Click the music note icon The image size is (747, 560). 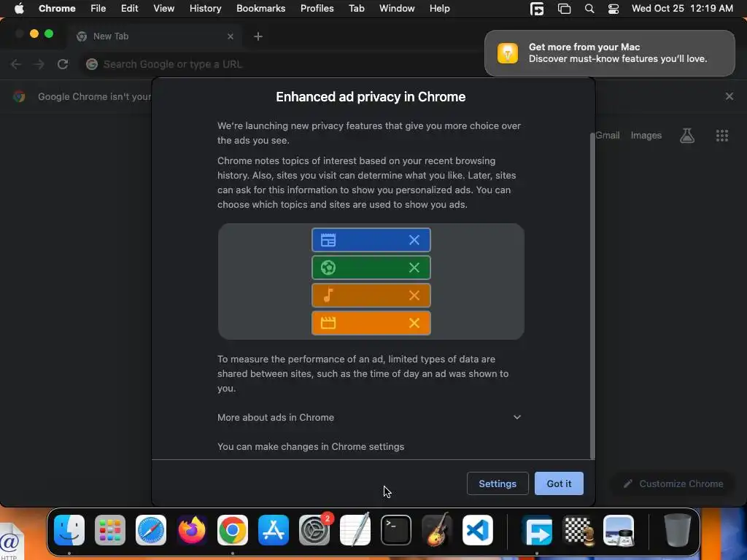click(328, 295)
